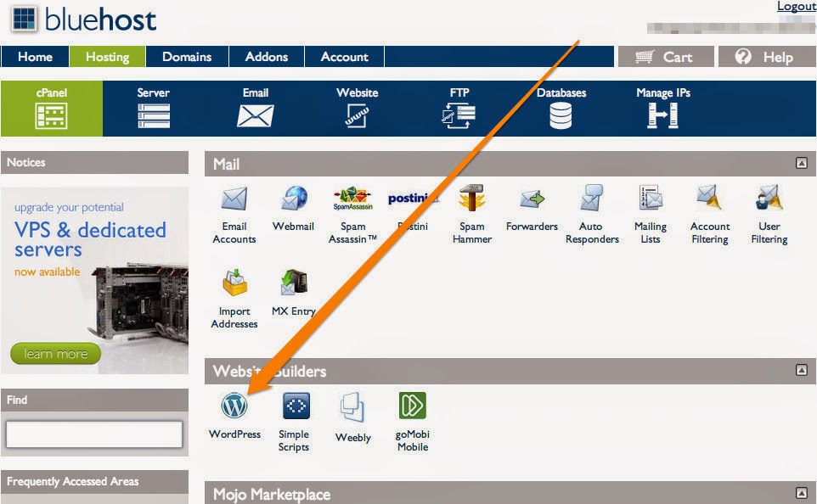Go to the Home tab
This screenshot has height=504, width=817.
point(35,56)
